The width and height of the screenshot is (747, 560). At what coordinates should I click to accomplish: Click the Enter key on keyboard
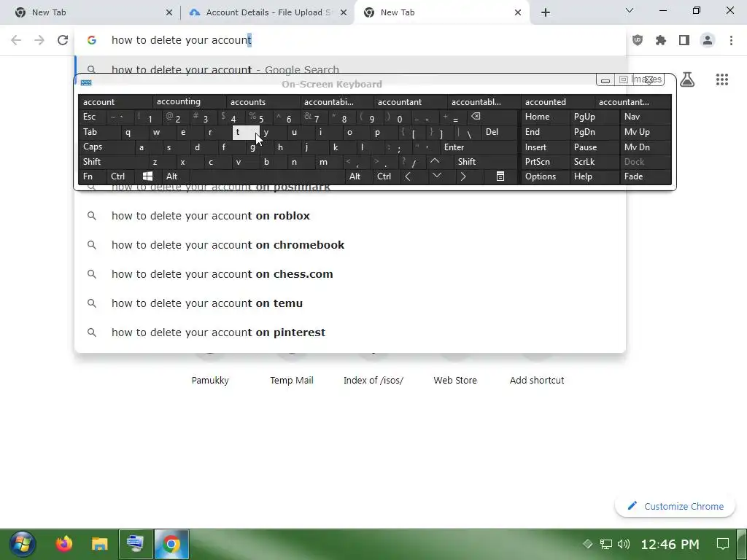(479, 147)
